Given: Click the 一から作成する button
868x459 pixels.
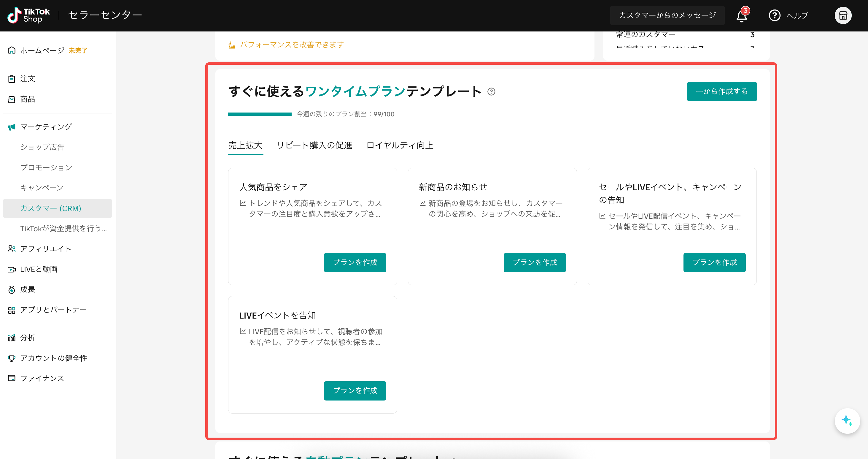Looking at the screenshot, I should [722, 91].
